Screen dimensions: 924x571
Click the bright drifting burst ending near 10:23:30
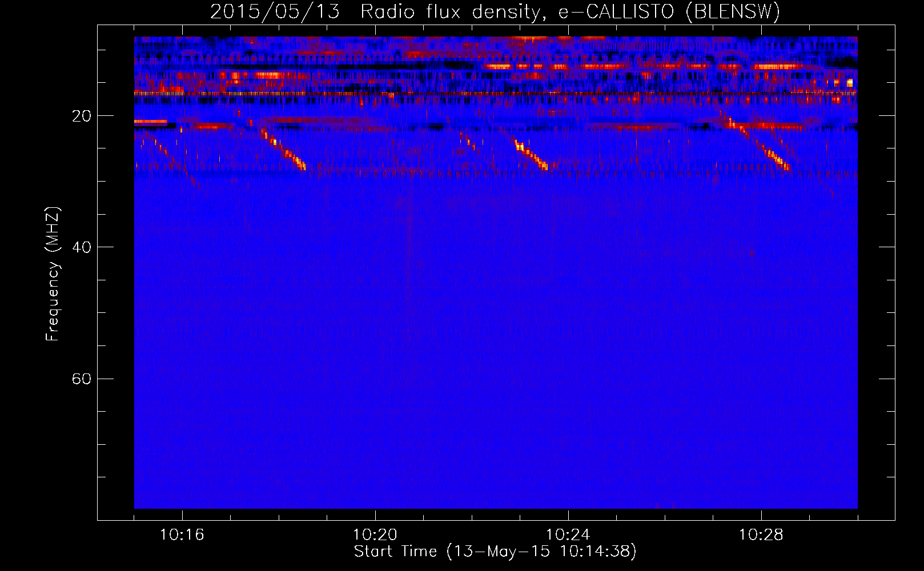(531, 154)
